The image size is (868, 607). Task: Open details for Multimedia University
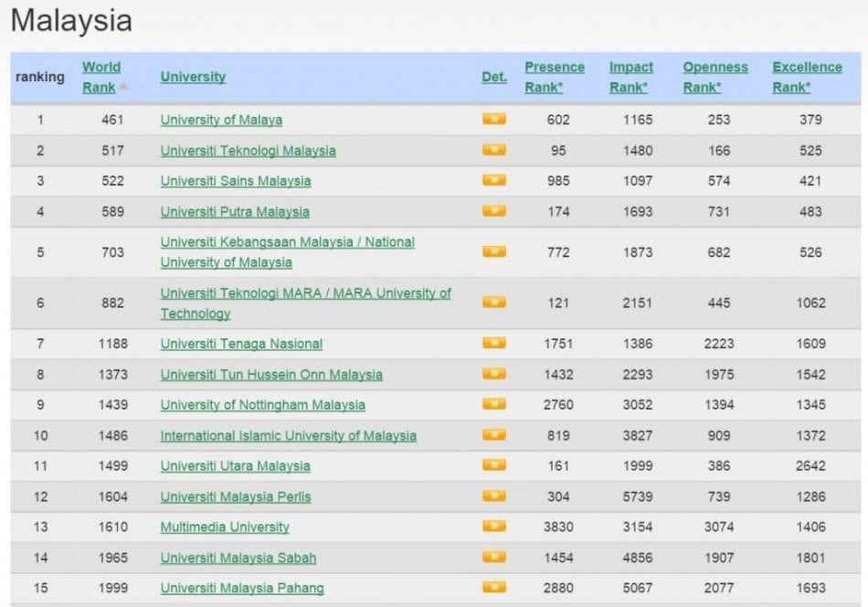click(494, 527)
